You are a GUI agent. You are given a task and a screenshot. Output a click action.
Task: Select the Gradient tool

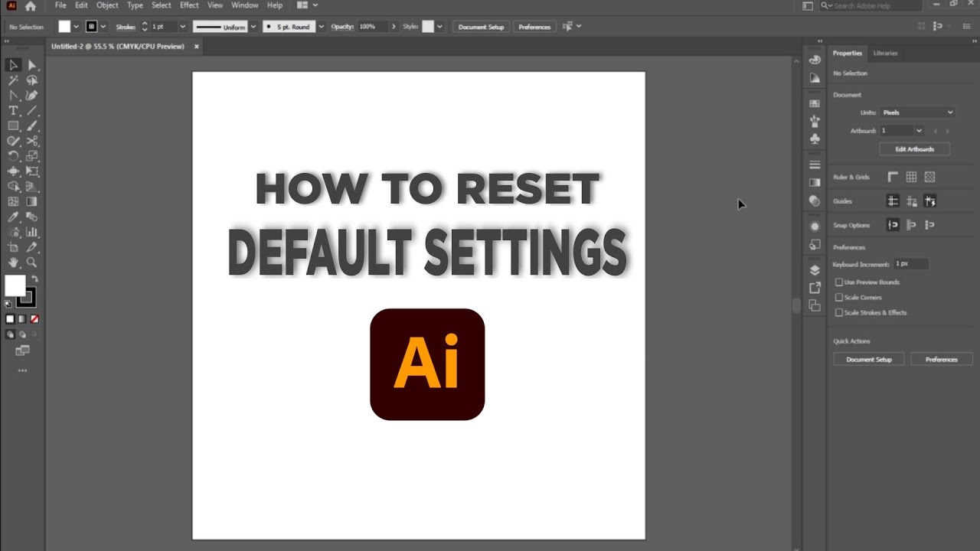[x=32, y=202]
